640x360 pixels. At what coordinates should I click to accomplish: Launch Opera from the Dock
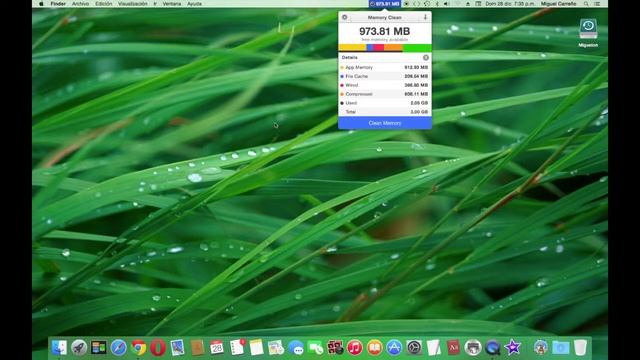coord(158,347)
